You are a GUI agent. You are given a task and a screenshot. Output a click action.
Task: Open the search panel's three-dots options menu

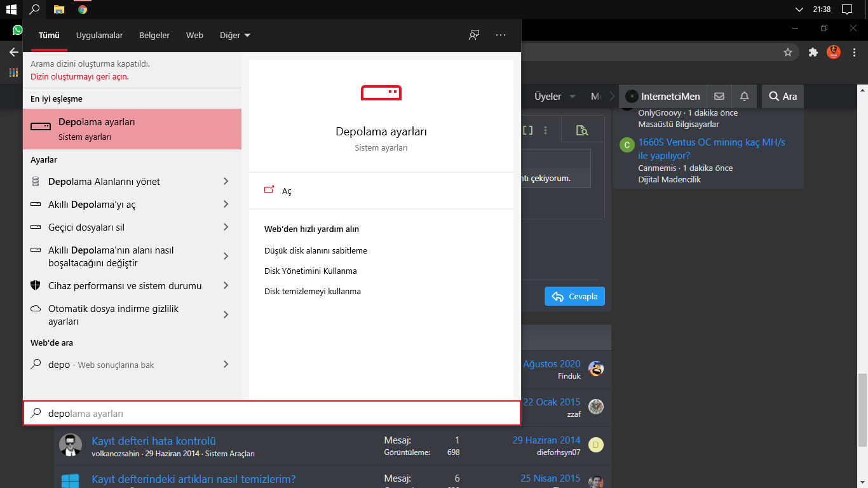[501, 35]
